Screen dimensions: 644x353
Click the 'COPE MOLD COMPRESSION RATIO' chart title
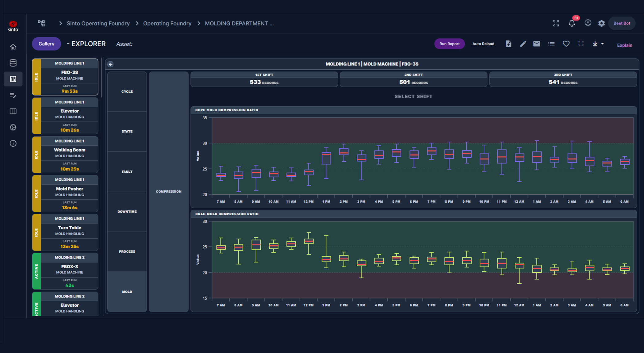(x=227, y=110)
